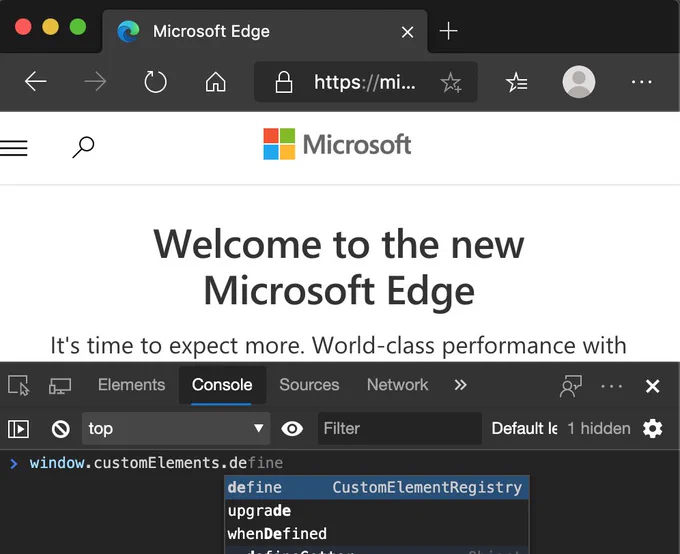Click the browser back arrow
Image resolution: width=680 pixels, height=554 pixels.
(36, 82)
